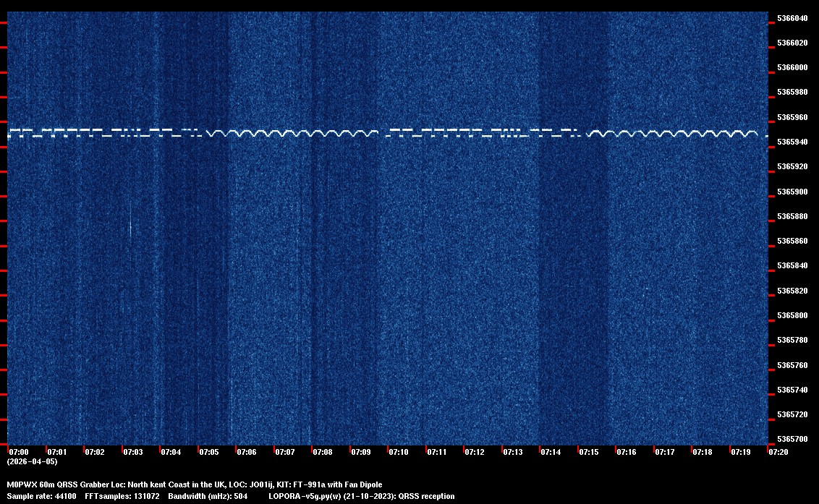Click the LOPORA-v5g.py QRSS reception text

point(361,496)
